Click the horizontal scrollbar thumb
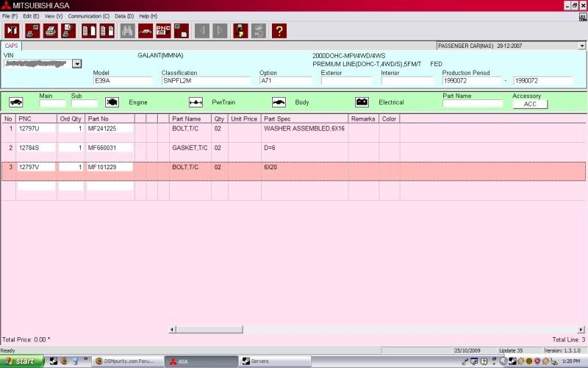Image resolution: width=588 pixels, height=368 pixels. 209,330
